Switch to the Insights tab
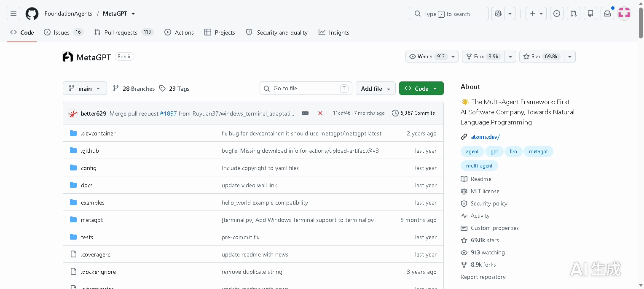644x289 pixels. pyautogui.click(x=334, y=32)
